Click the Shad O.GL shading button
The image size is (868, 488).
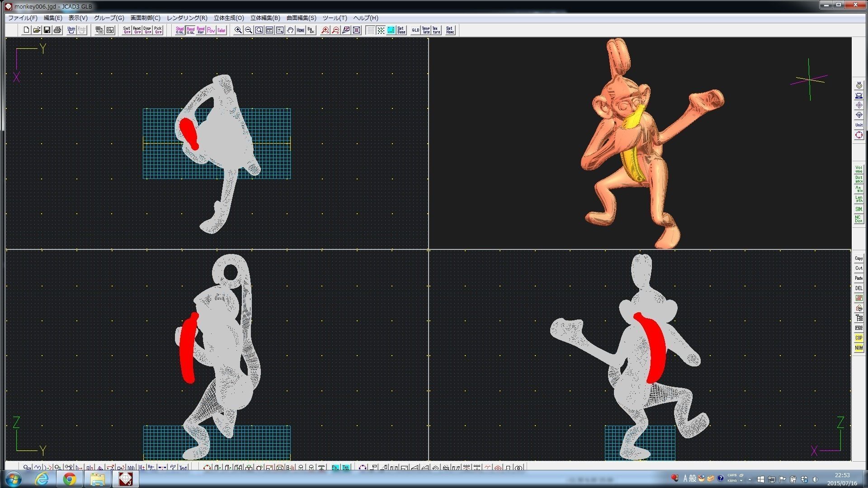(x=179, y=30)
